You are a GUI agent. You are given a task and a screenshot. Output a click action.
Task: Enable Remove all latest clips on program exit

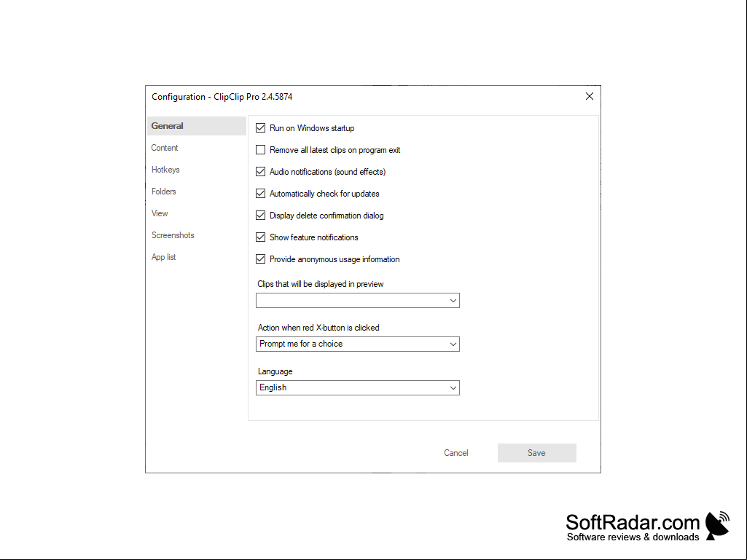pyautogui.click(x=261, y=150)
